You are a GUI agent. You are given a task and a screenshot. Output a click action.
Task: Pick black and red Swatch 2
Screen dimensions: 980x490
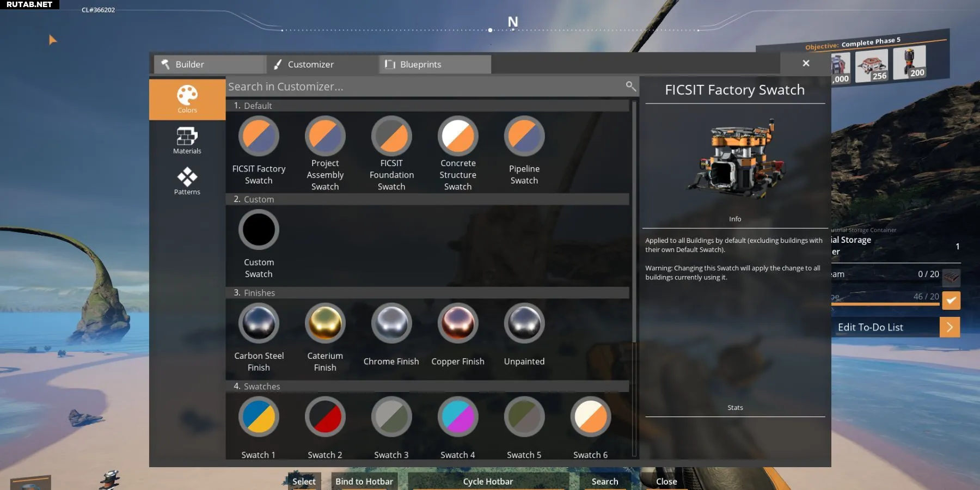325,416
